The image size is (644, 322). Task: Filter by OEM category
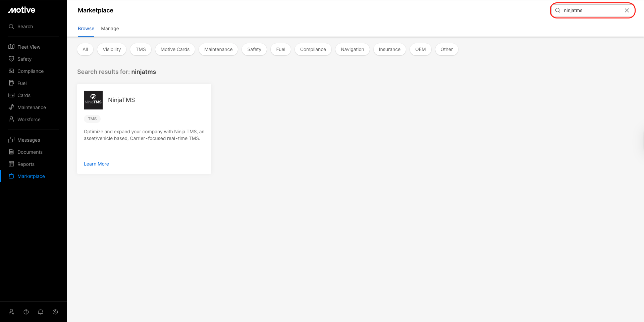(421, 49)
